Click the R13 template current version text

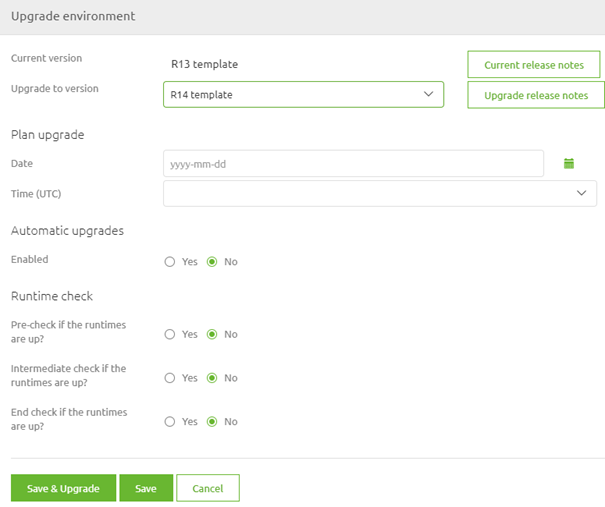204,64
